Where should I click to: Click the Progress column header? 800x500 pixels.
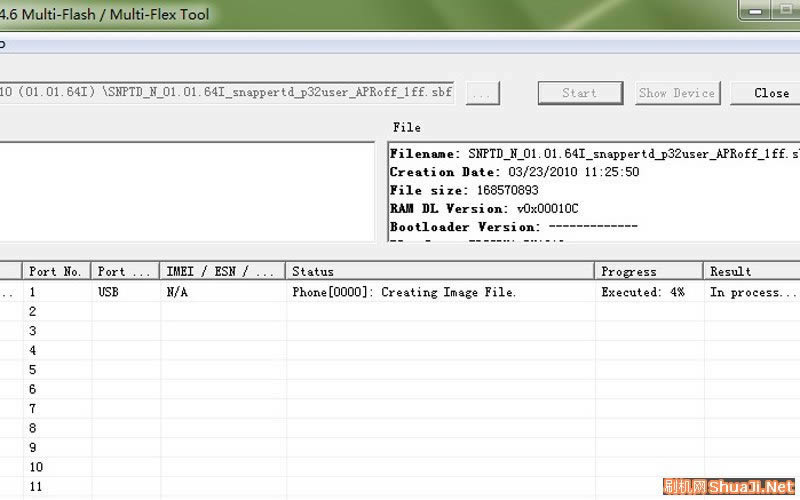649,271
